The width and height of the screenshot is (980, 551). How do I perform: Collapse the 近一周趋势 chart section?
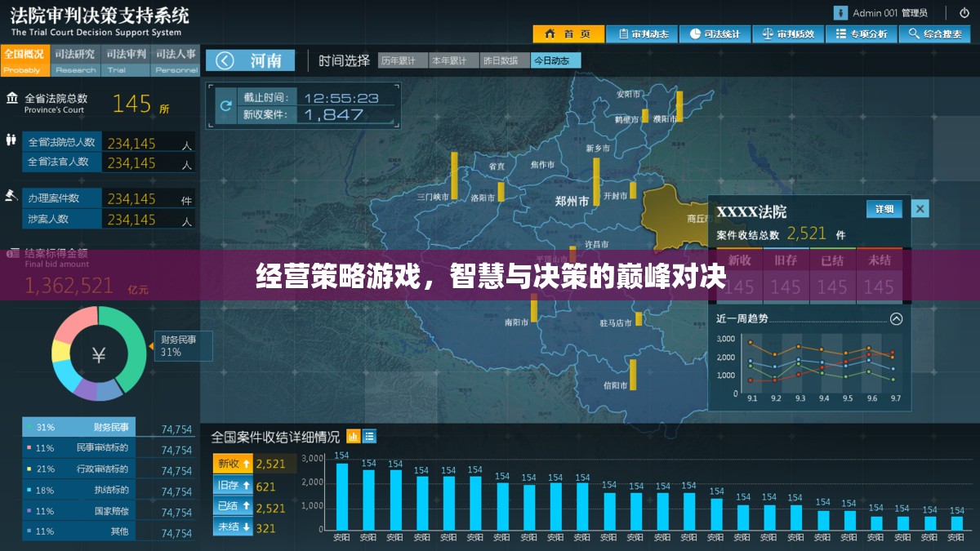(896, 319)
